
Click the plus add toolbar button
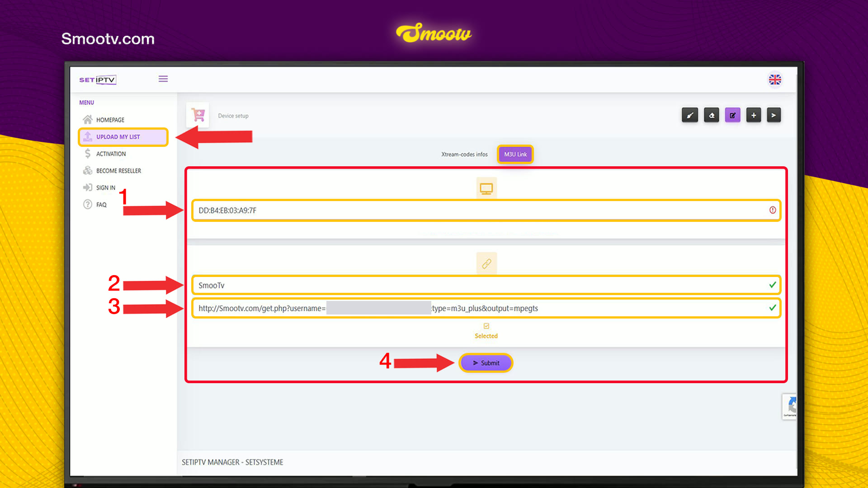[754, 115]
